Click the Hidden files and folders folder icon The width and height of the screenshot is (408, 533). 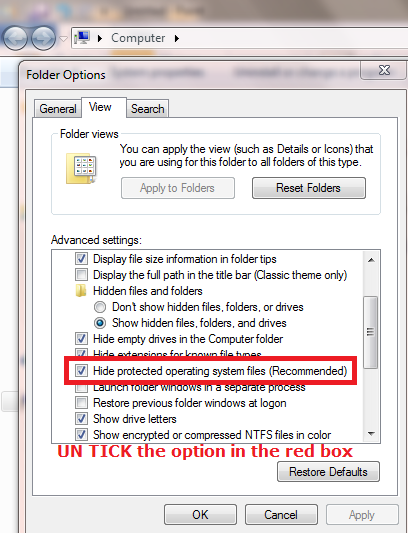(x=81, y=291)
